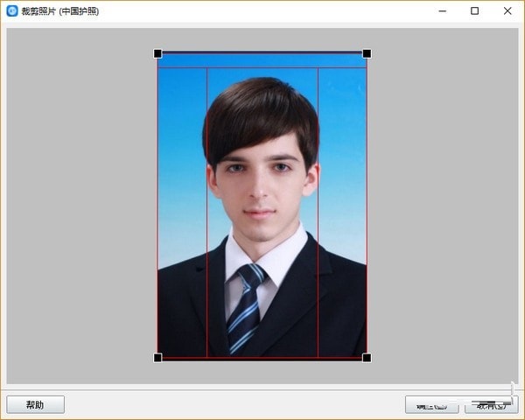Click the top edge of crop frame
The width and height of the screenshot is (525, 420).
click(262, 53)
